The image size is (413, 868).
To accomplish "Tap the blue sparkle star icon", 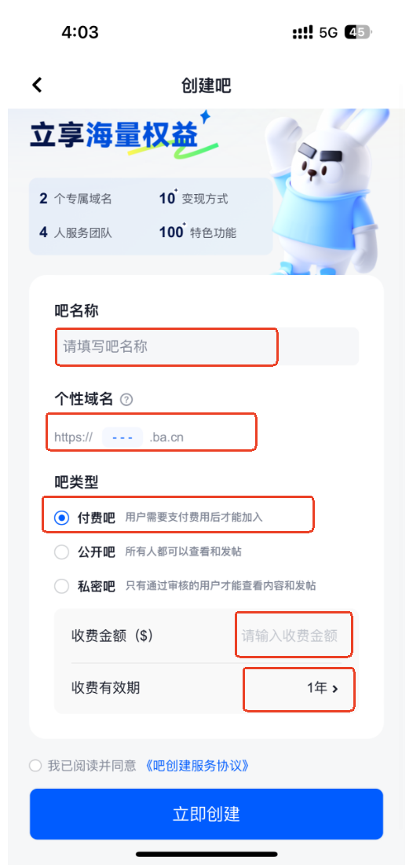I will pos(206,117).
